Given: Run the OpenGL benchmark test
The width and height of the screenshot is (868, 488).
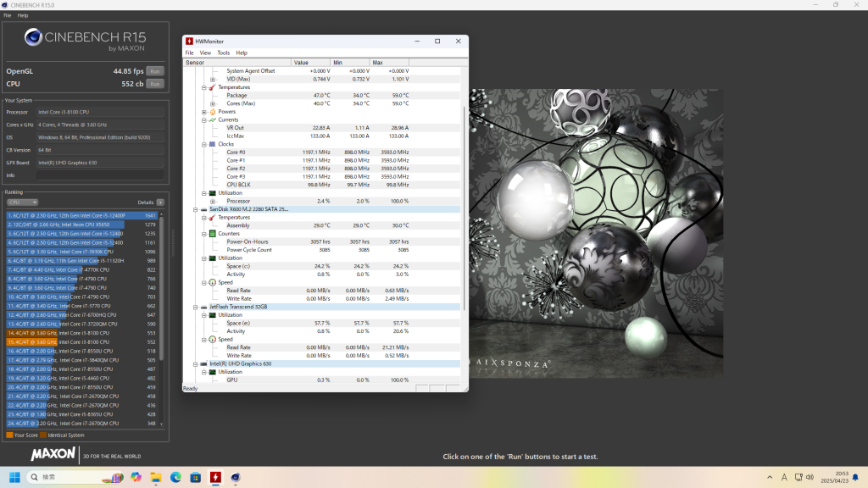Looking at the screenshot, I should tap(154, 71).
